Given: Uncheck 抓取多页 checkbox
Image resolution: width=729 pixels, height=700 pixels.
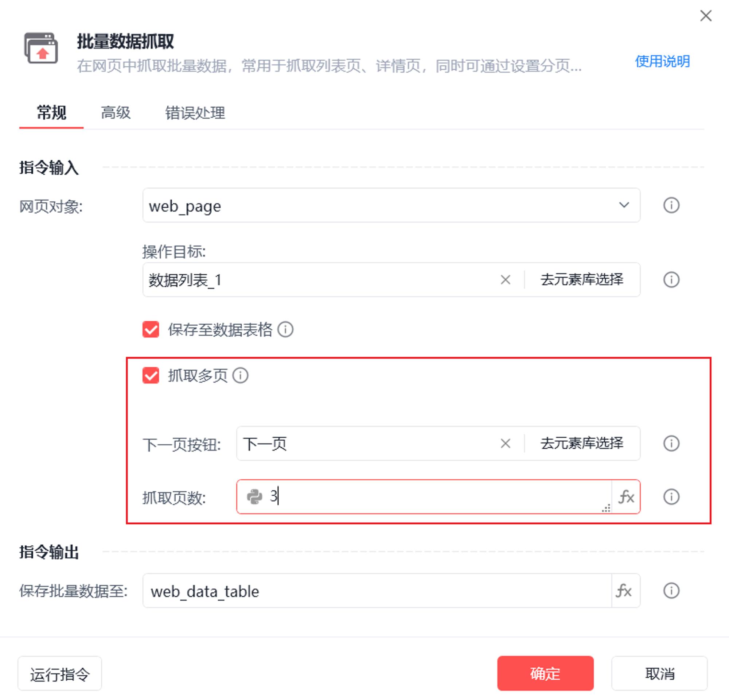Looking at the screenshot, I should 151,375.
